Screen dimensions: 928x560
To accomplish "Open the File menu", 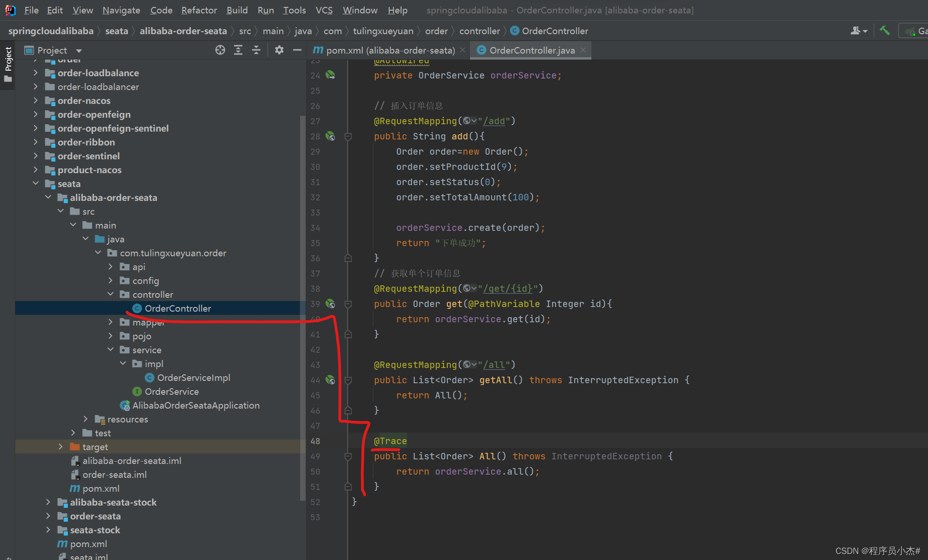I will (x=31, y=10).
